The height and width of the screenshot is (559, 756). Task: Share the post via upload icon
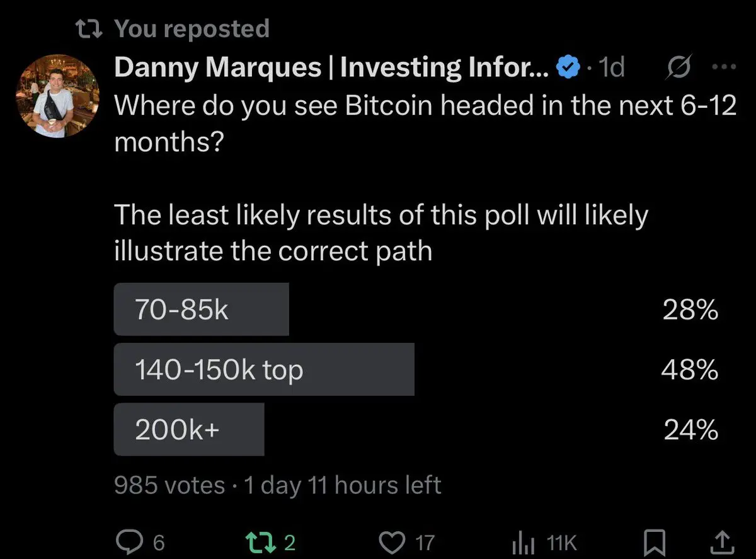[x=723, y=541]
